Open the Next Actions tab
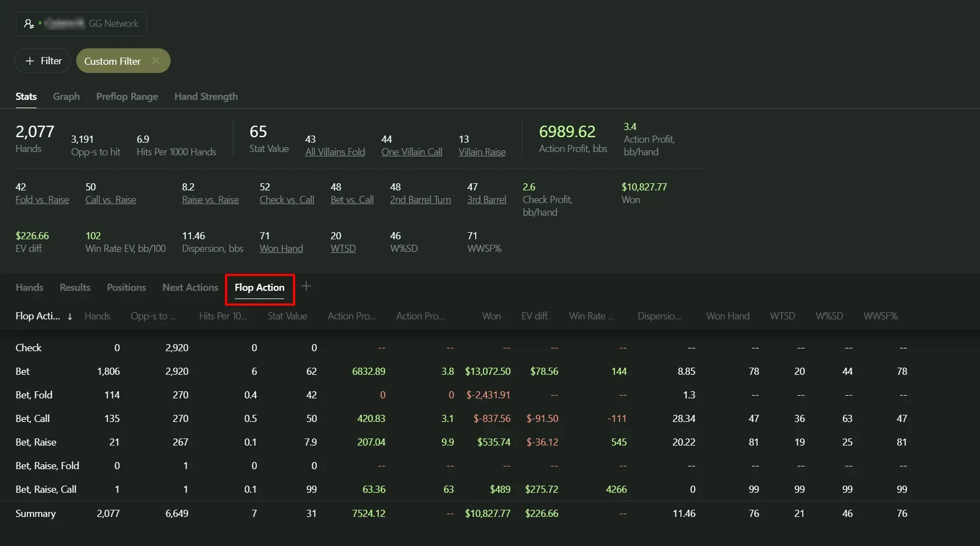The width and height of the screenshot is (980, 546). point(190,288)
